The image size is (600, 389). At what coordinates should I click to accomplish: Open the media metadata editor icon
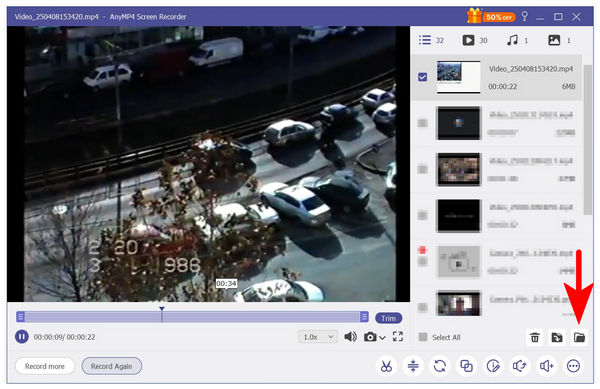coord(493,366)
